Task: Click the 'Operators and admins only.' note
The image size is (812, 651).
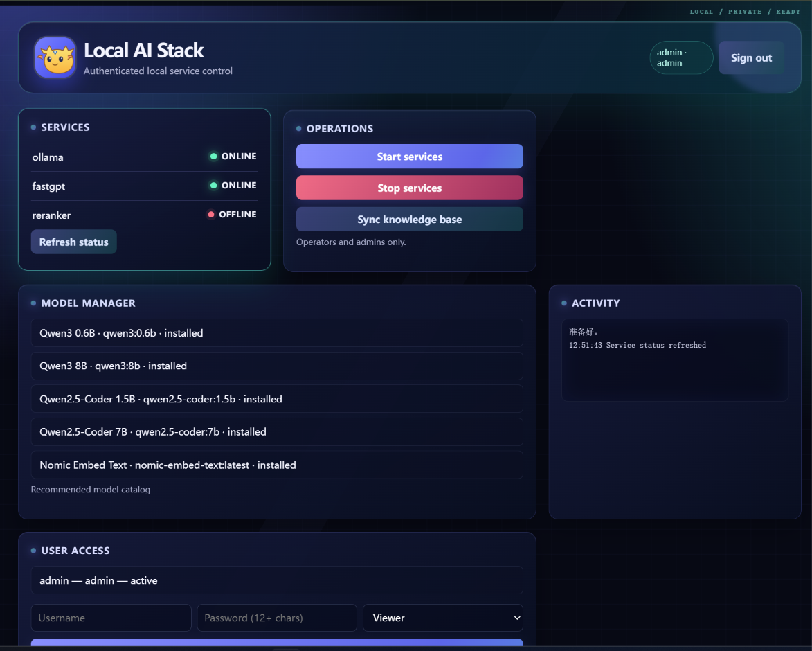Action: [350, 242]
